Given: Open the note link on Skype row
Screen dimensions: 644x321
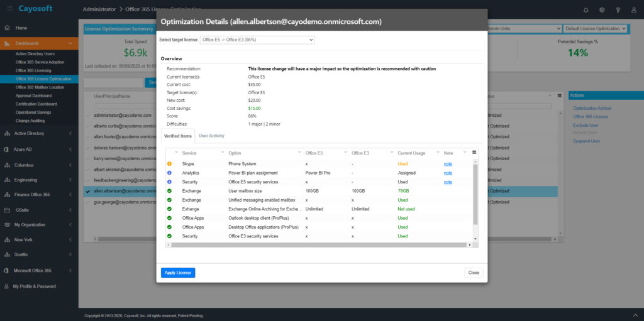Looking at the screenshot, I should [x=448, y=164].
